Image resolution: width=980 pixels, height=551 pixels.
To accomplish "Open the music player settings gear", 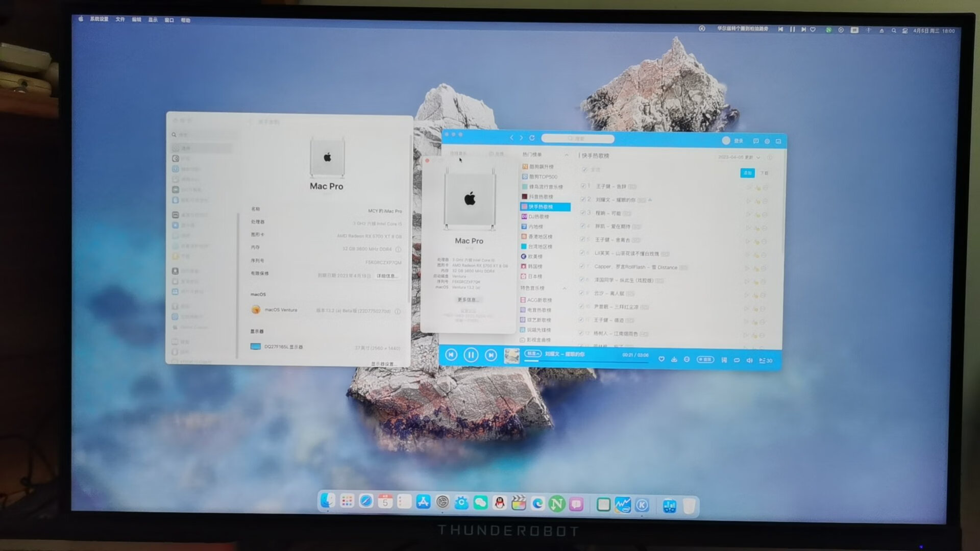I will pos(767,141).
